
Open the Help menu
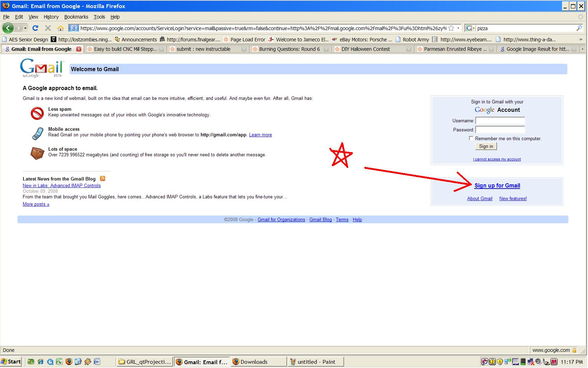coord(115,17)
